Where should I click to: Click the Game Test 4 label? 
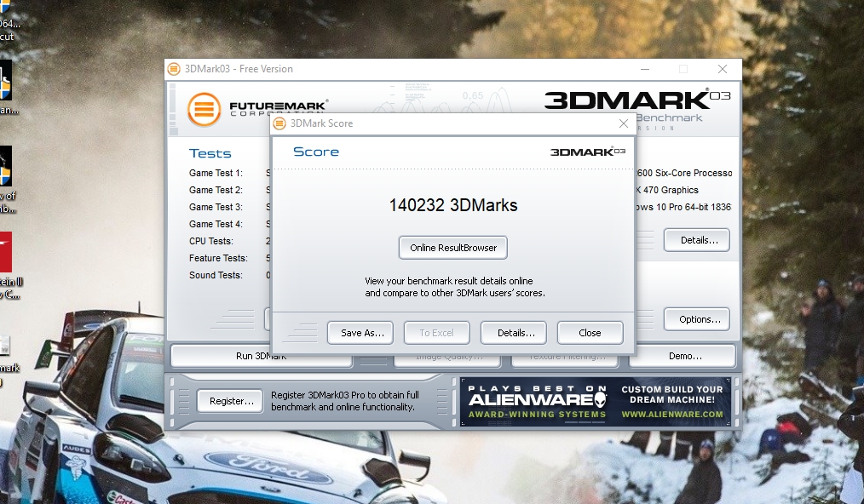pos(216,224)
